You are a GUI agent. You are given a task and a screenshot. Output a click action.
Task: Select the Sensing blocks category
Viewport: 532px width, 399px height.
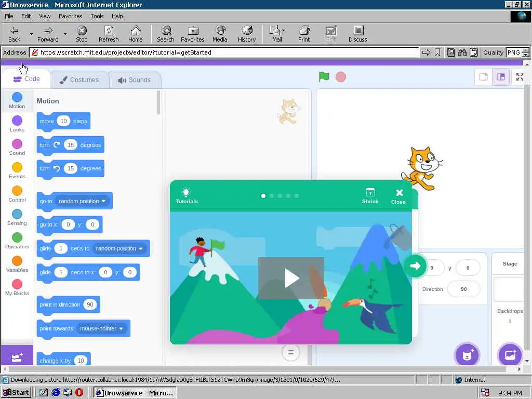tap(17, 218)
